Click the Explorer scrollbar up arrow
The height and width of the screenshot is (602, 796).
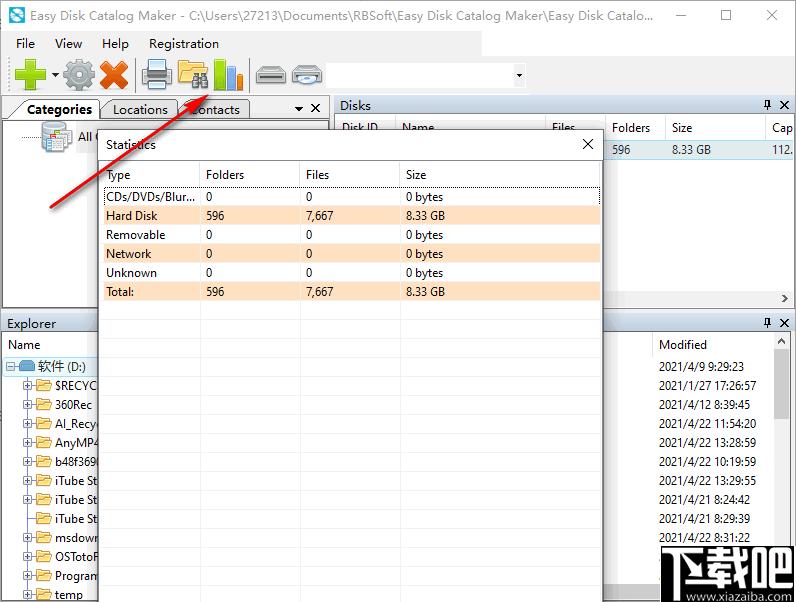click(x=781, y=341)
